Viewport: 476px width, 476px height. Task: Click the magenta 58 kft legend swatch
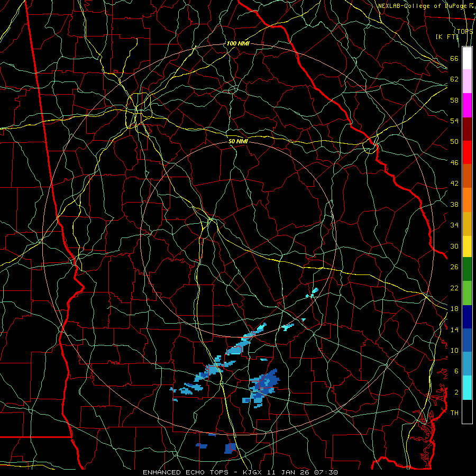click(x=467, y=105)
